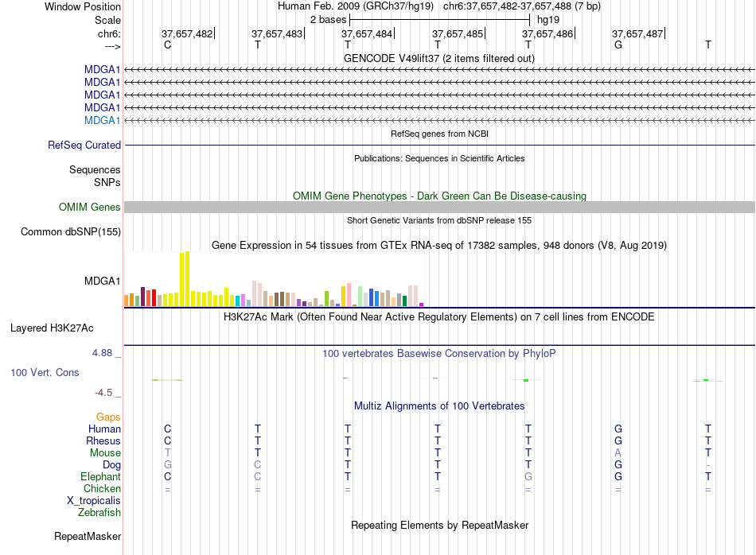Click the light A in the Mouse alignment row
The height and width of the screenshot is (555, 756).
pos(618,453)
